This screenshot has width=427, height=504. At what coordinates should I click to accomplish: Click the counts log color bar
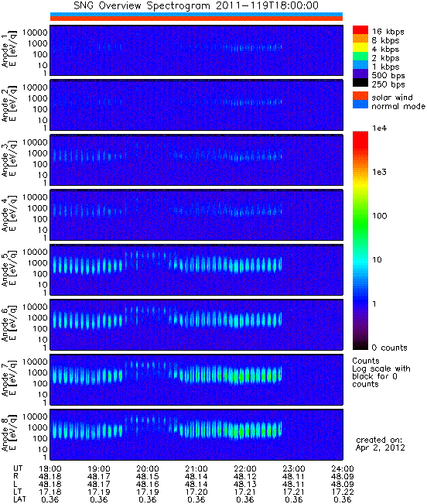click(360, 241)
